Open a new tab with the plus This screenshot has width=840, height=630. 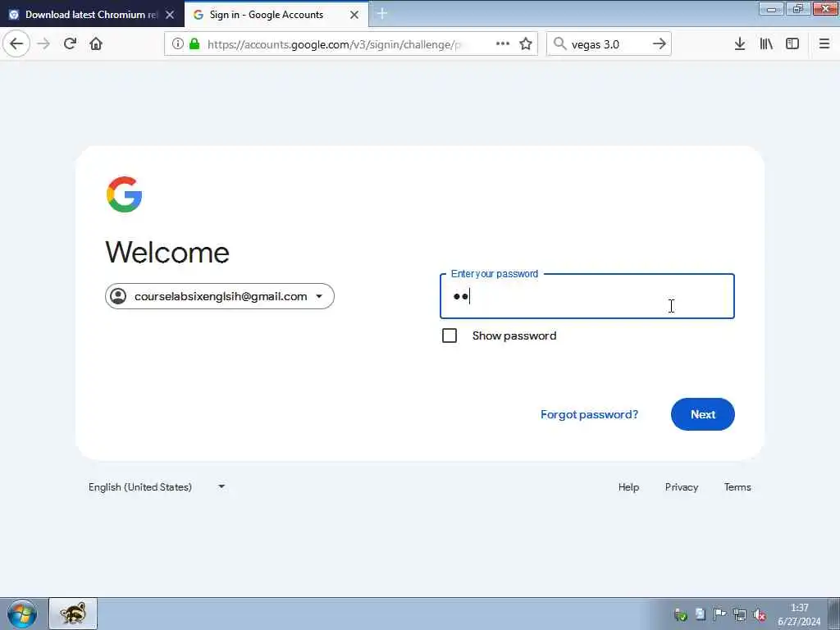click(x=382, y=14)
